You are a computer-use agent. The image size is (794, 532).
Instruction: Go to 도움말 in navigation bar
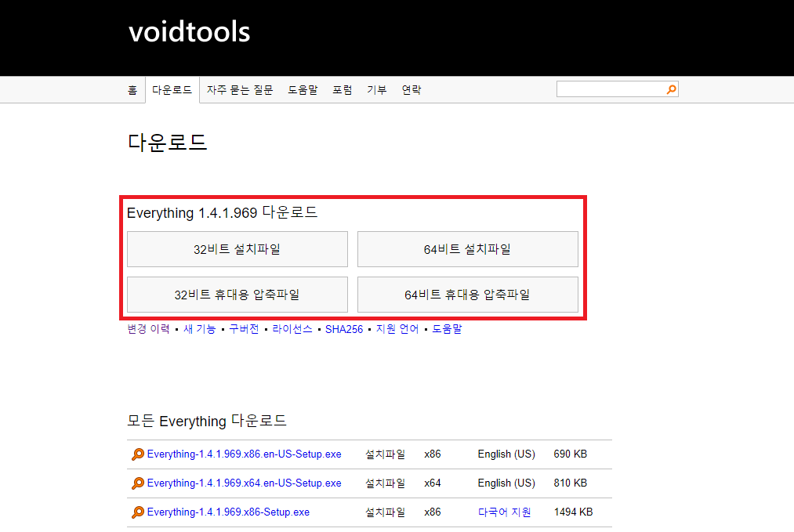303,90
